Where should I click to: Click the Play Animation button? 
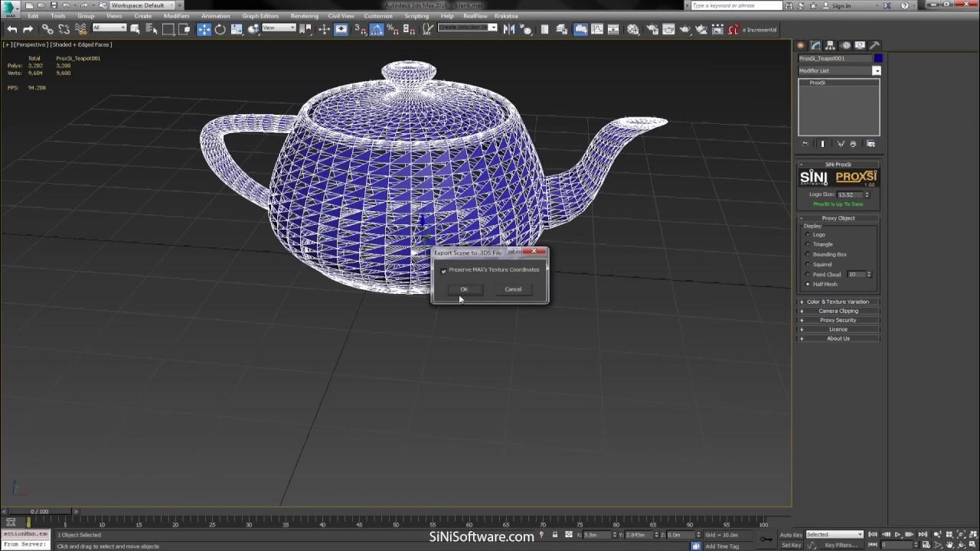pos(898,534)
